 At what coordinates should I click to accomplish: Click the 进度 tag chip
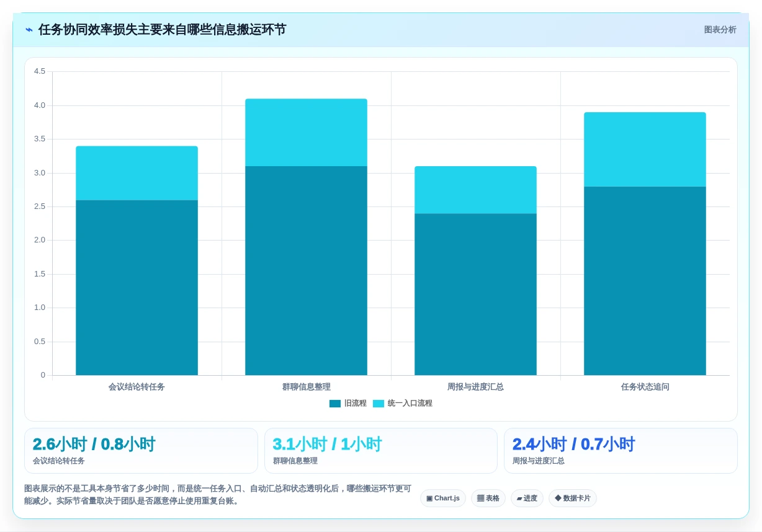tap(527, 499)
